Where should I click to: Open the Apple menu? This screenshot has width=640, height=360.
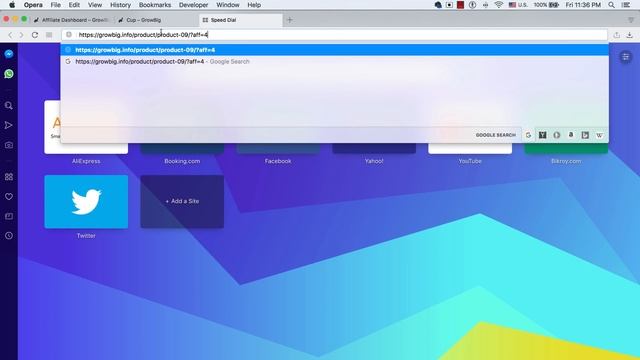coord(12,5)
